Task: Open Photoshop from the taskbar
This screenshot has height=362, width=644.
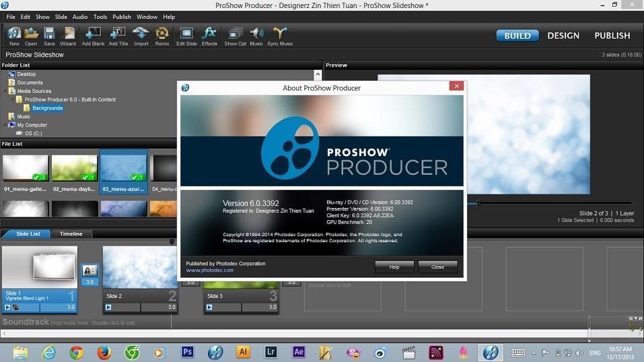Action: pyautogui.click(x=187, y=352)
